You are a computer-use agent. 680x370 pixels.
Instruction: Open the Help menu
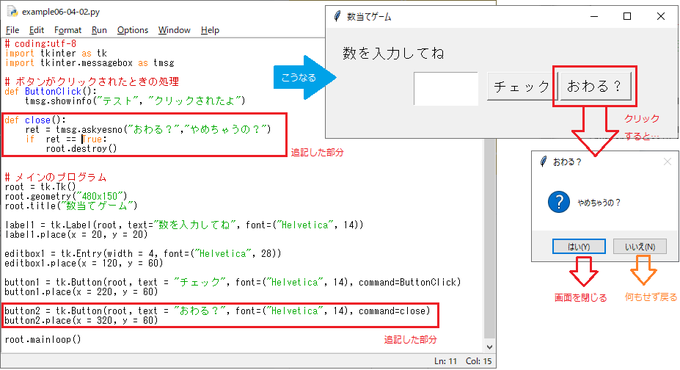coord(210,30)
